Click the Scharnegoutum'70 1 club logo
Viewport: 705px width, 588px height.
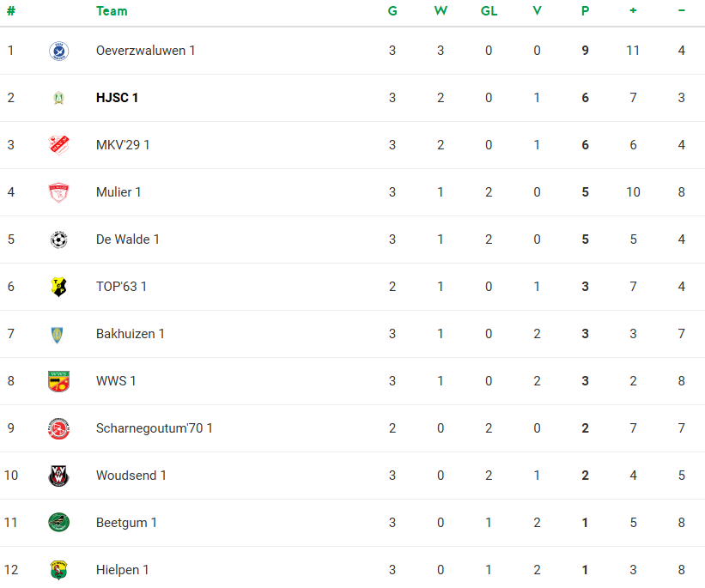[58, 428]
